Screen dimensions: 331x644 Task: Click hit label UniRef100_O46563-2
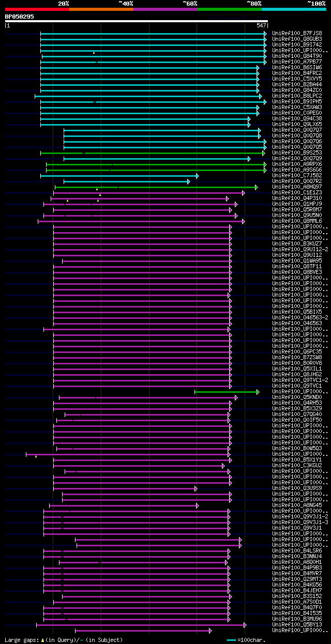[x=300, y=317]
